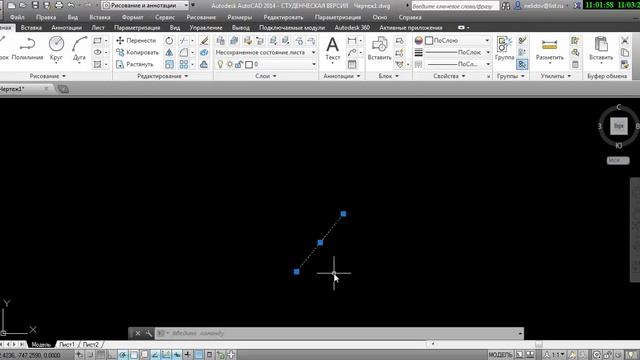This screenshot has width=640, height=360.
Task: Click the Cut icon in clipboard panel
Action: point(624,40)
